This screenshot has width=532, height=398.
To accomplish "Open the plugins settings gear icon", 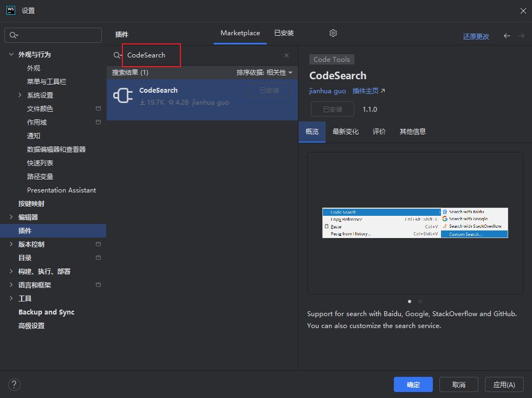I will (333, 33).
